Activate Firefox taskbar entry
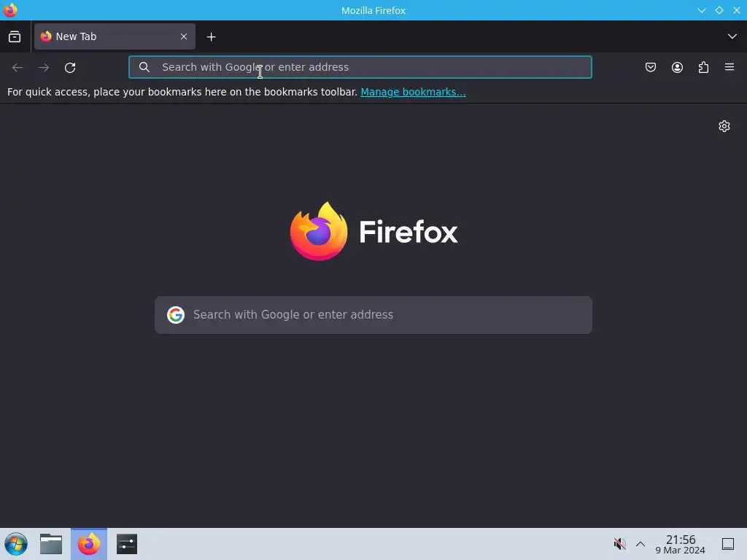Viewport: 747px width, 560px height. [x=89, y=544]
